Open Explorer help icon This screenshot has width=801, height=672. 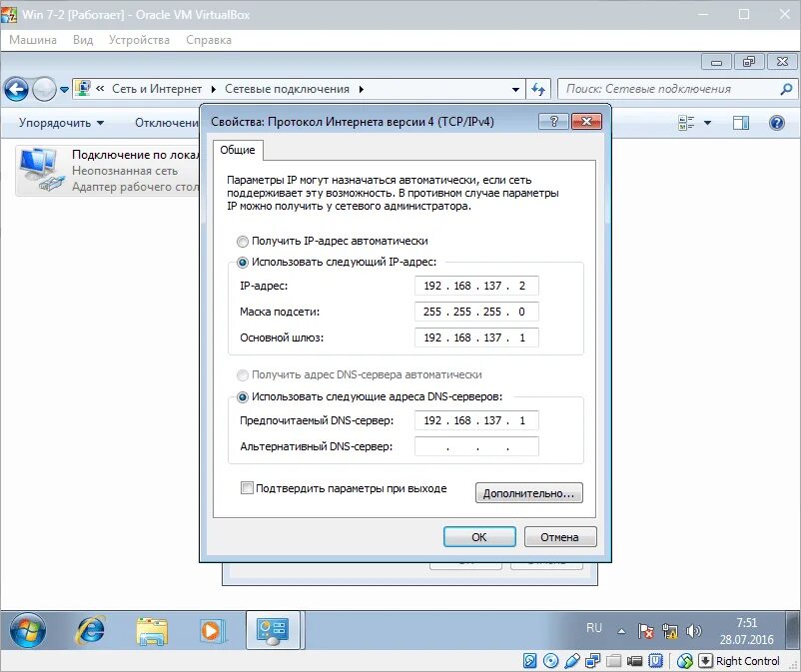coord(776,123)
